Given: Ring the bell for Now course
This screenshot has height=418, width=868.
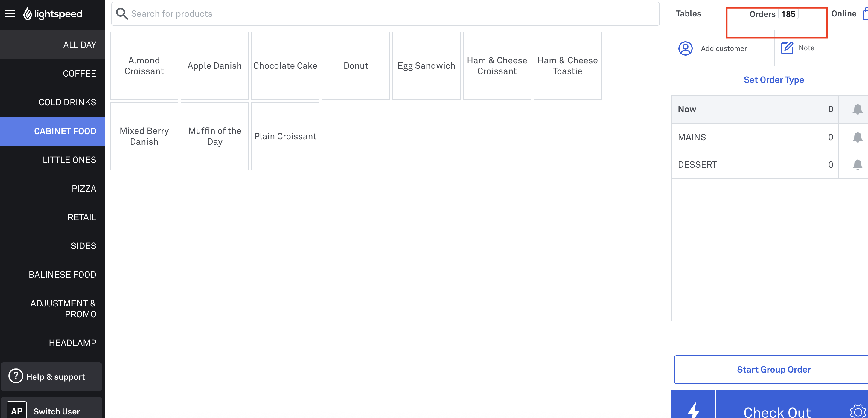Looking at the screenshot, I should pos(857,109).
